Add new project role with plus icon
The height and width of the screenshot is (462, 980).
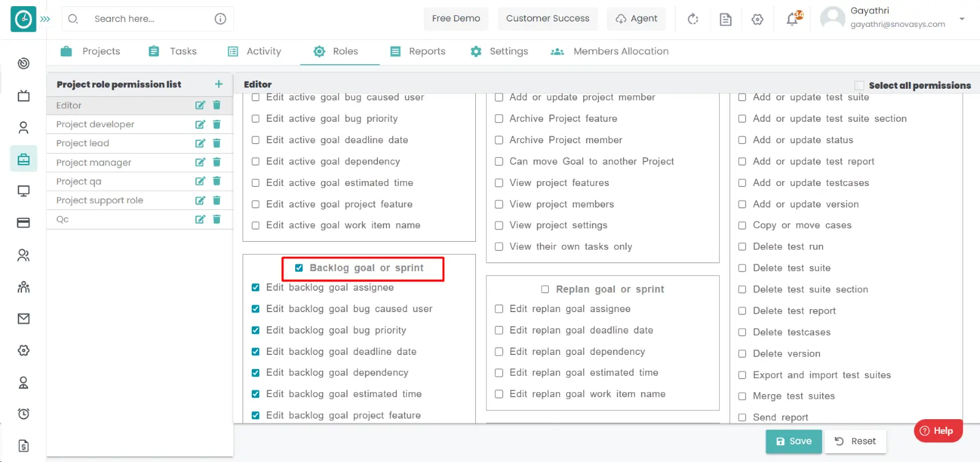(219, 84)
